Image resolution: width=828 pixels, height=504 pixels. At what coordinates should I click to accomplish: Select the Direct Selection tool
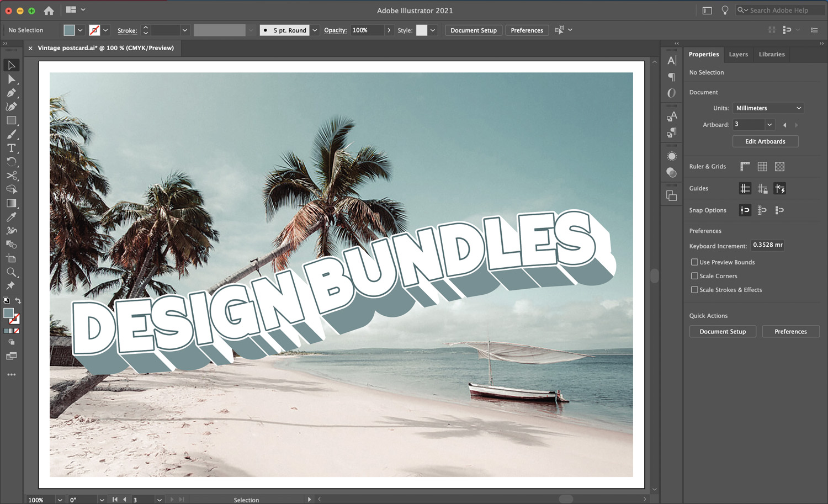coord(11,79)
